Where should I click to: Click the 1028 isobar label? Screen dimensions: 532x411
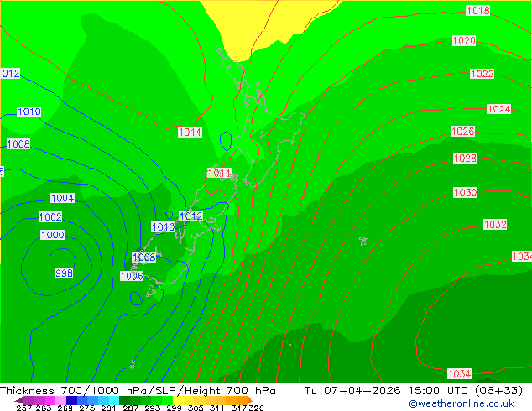click(x=465, y=158)
